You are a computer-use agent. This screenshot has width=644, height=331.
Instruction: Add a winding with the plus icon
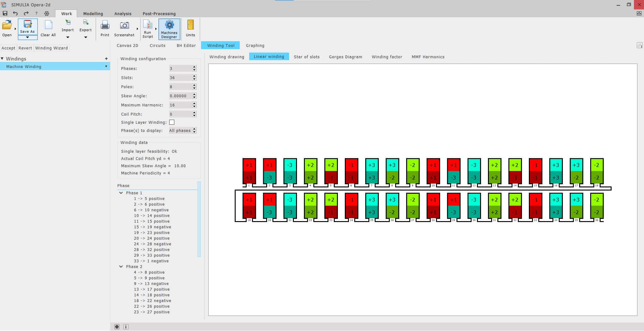(106, 59)
